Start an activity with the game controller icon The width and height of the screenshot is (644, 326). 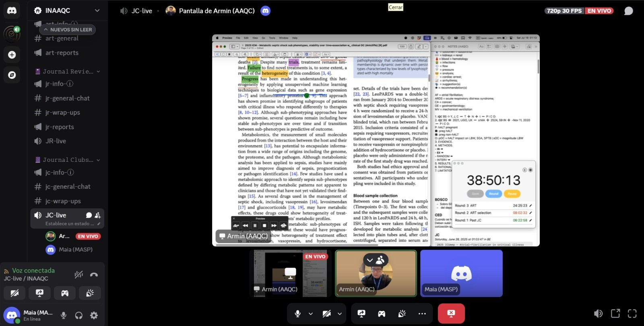[x=381, y=314]
